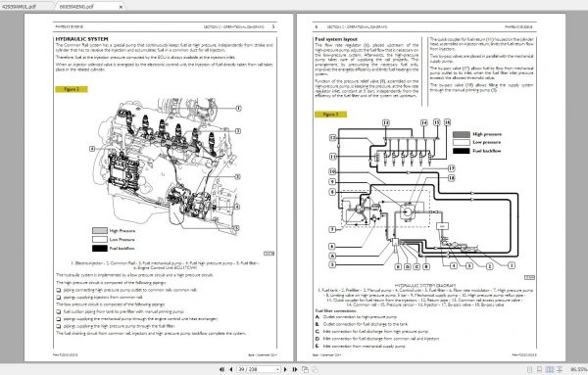Click the greyed next view icon in bottom bar

click(315, 369)
